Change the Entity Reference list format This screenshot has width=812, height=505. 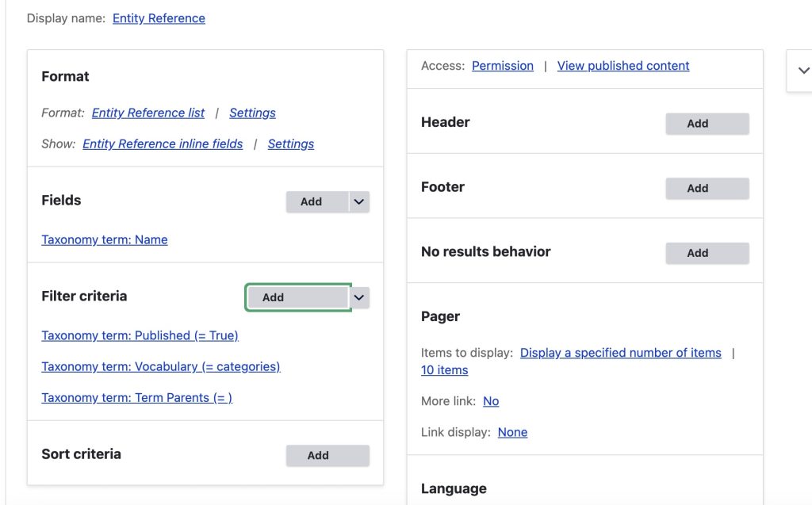148,113
